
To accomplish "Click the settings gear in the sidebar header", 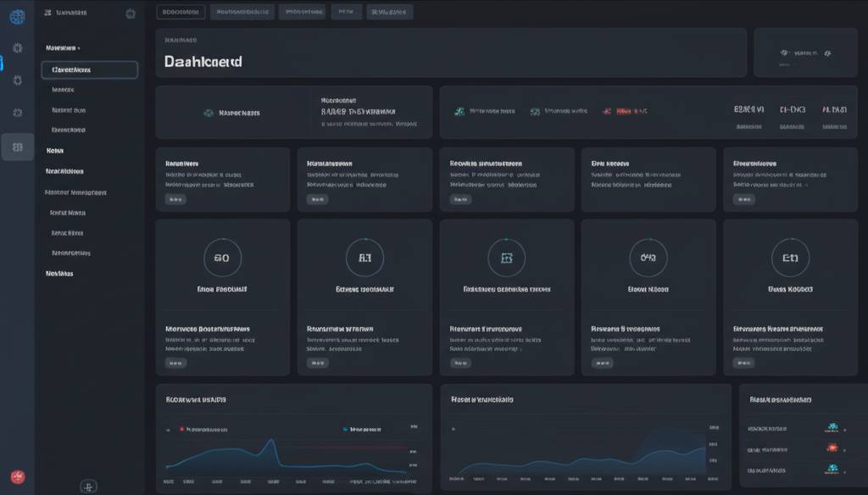I will click(x=130, y=14).
